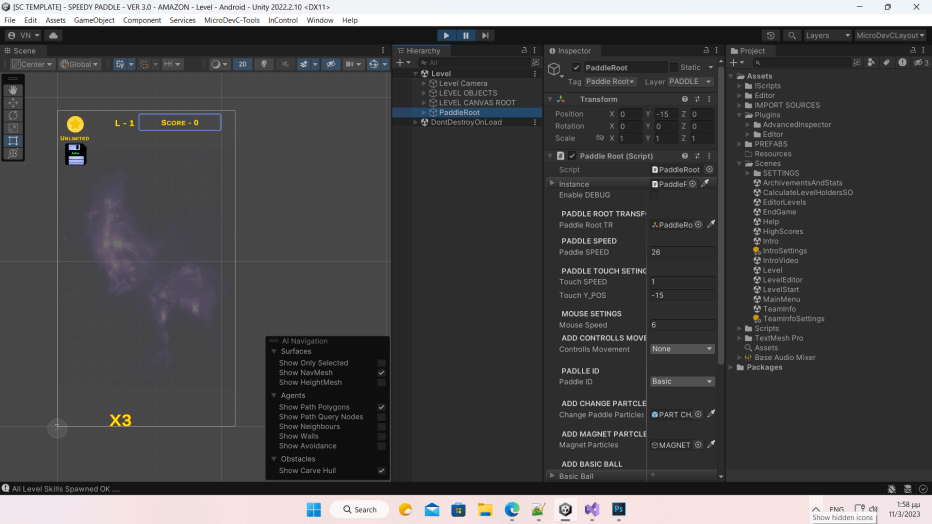Open the Paddle ID dropdown
Image resolution: width=932 pixels, height=524 pixels.
point(682,381)
